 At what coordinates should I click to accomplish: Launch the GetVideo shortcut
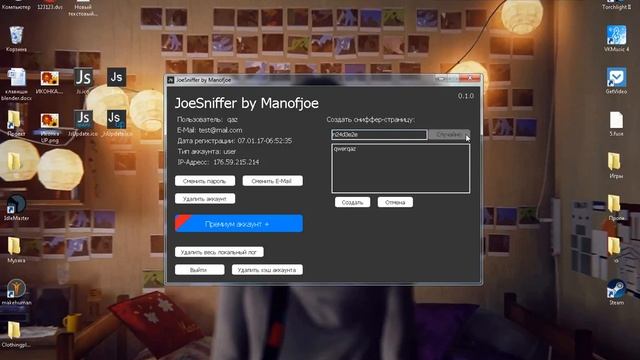[616, 81]
